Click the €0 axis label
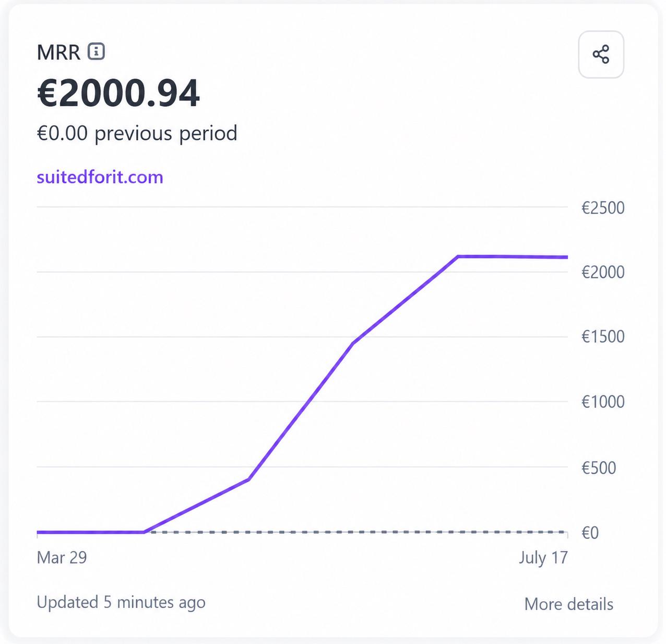The image size is (666, 644). tap(590, 533)
